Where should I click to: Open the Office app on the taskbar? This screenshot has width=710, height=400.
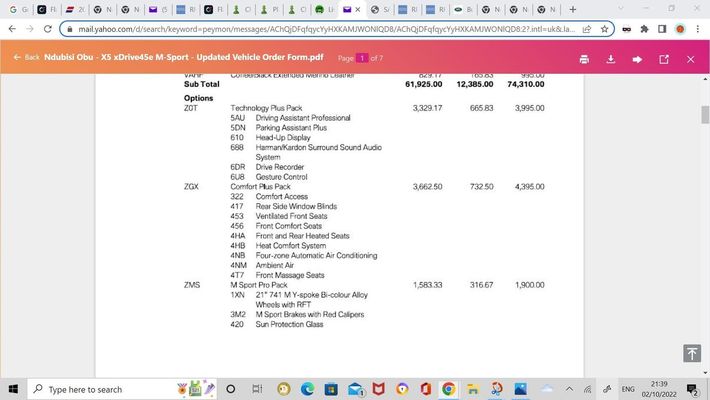(425, 389)
